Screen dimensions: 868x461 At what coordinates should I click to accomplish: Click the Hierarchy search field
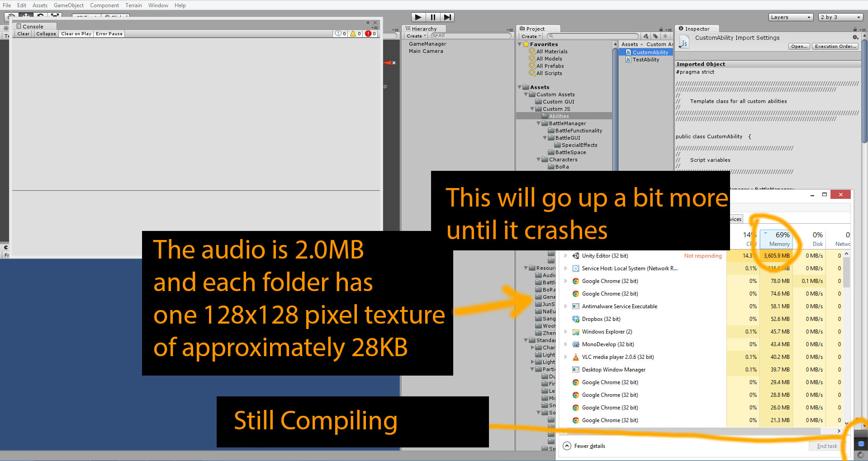click(470, 36)
